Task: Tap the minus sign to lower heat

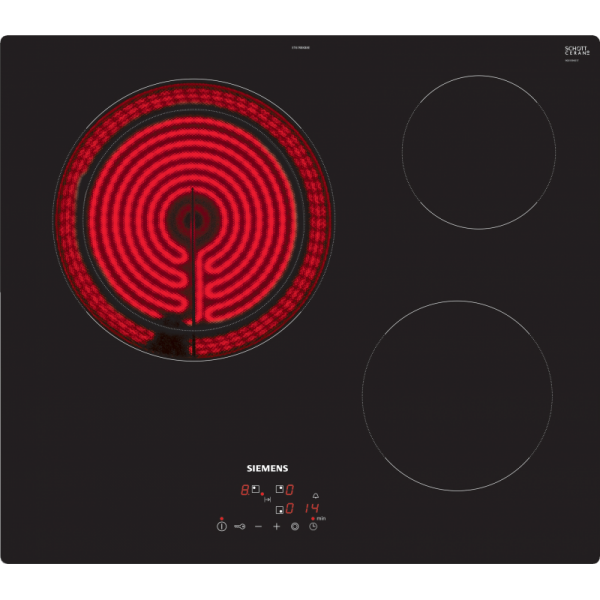Action: pos(258,527)
